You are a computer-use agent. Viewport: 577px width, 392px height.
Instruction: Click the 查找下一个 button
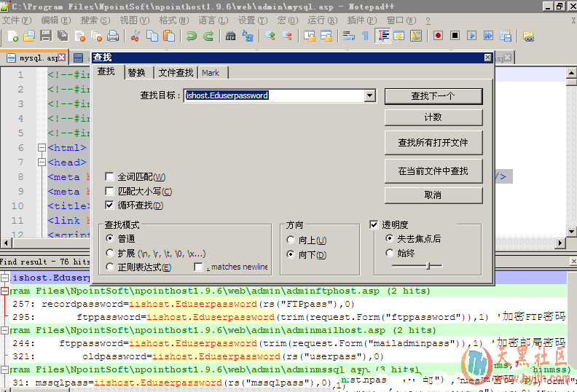(x=433, y=96)
